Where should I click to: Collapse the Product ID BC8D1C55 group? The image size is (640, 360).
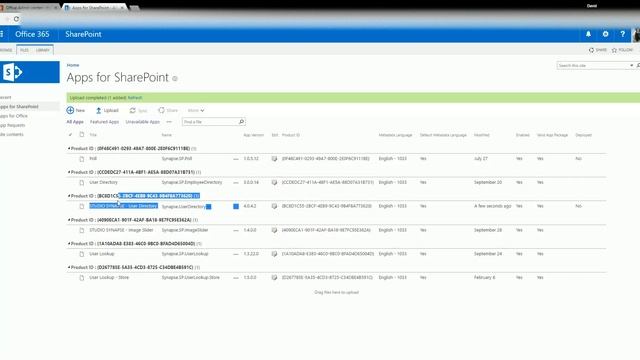point(69,196)
